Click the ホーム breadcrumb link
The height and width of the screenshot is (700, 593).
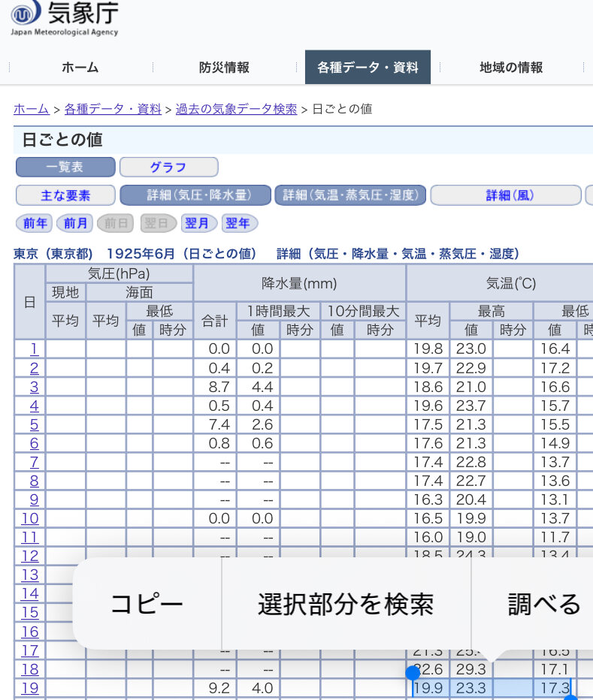[31, 109]
